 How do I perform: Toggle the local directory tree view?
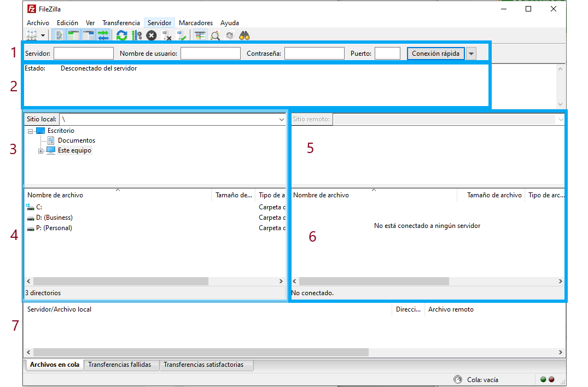74,36
